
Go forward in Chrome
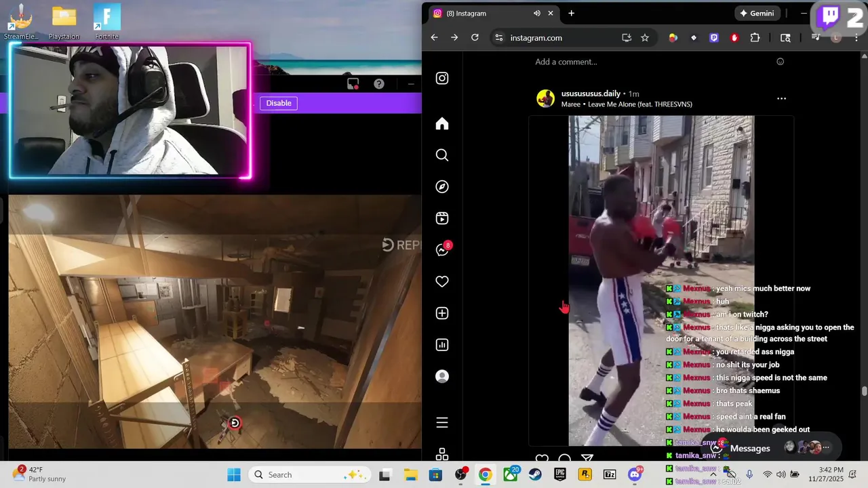(x=455, y=38)
